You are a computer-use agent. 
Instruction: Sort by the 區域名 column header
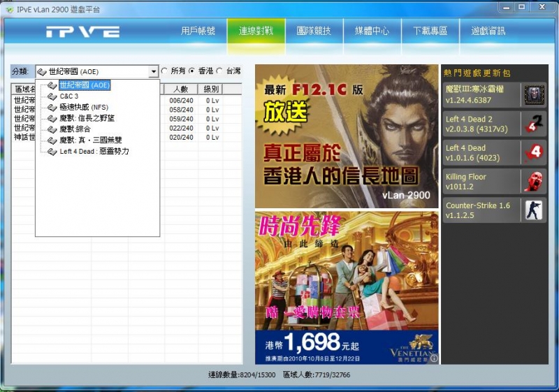[24, 89]
